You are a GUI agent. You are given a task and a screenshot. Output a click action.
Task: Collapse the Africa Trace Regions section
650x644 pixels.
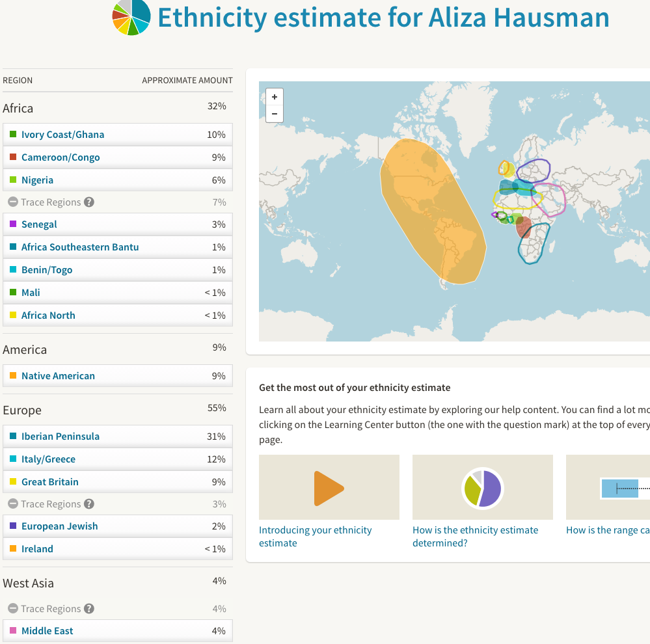12,202
